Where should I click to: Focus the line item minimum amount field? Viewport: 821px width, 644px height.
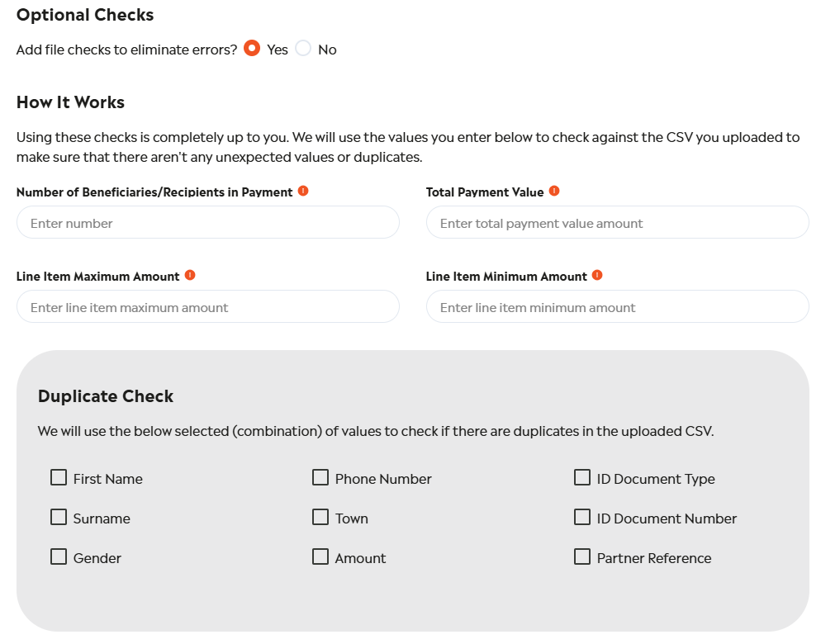[617, 307]
